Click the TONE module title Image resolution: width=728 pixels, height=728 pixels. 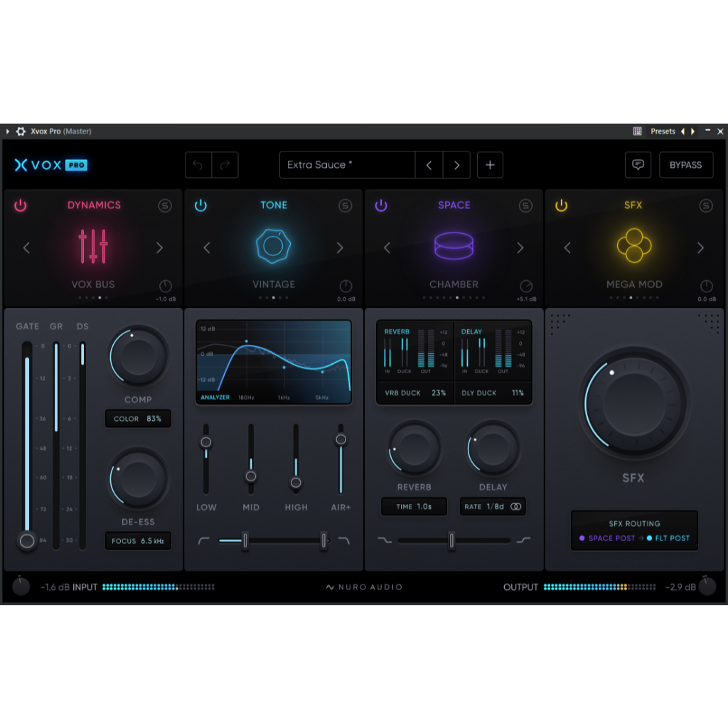274,205
